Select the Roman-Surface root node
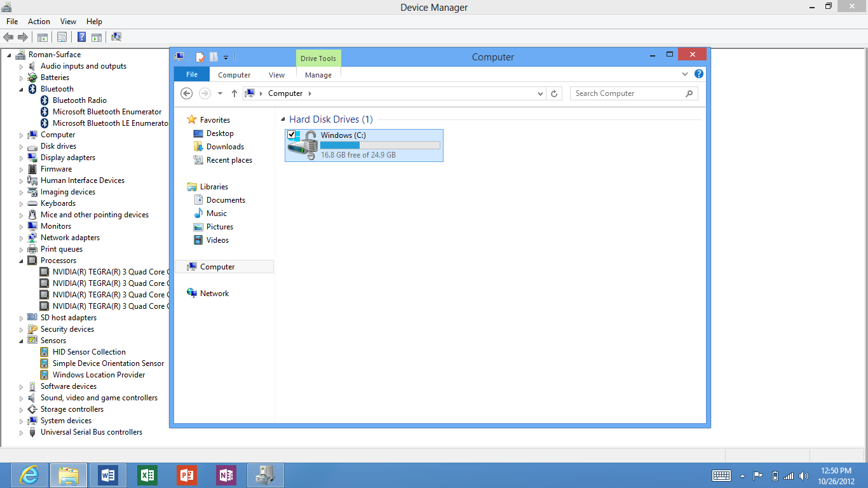868x488 pixels. click(x=55, y=55)
